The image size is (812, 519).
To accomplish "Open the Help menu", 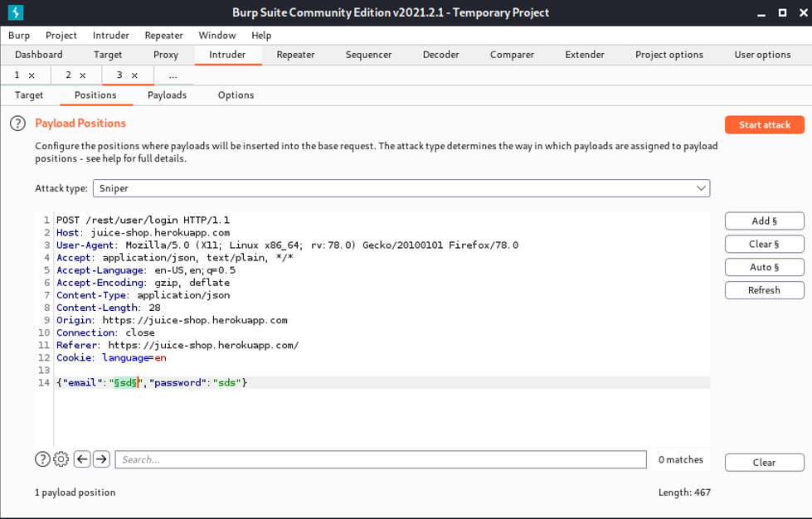I will click(261, 35).
